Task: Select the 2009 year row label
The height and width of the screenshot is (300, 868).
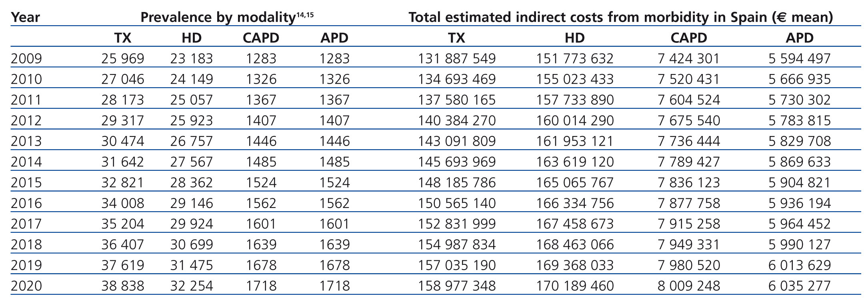Action: (x=26, y=59)
